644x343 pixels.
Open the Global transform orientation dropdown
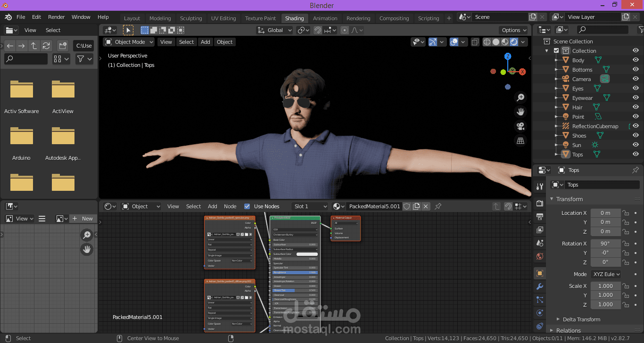point(275,30)
